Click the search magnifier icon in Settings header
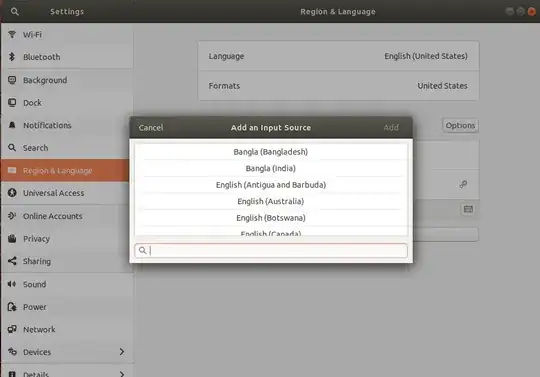This screenshot has width=540, height=377. pyautogui.click(x=14, y=12)
